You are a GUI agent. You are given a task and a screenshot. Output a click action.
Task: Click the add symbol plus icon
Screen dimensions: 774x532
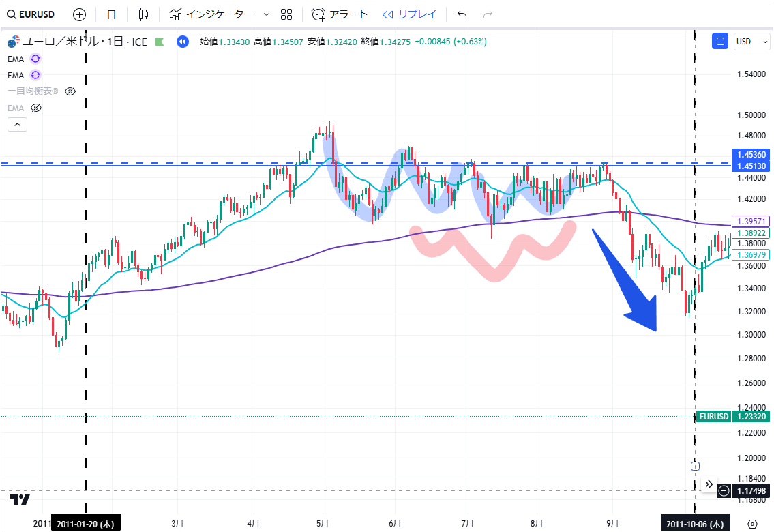[x=79, y=14]
